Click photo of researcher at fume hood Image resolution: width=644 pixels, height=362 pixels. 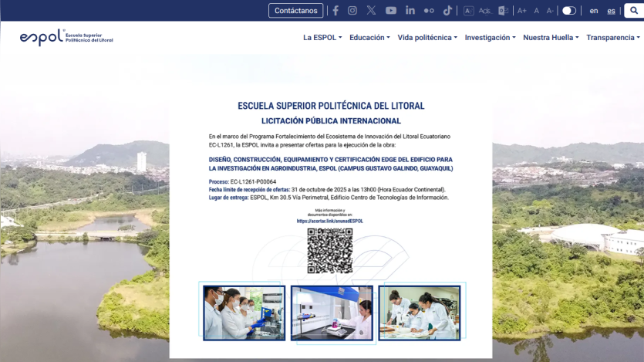coord(332,313)
